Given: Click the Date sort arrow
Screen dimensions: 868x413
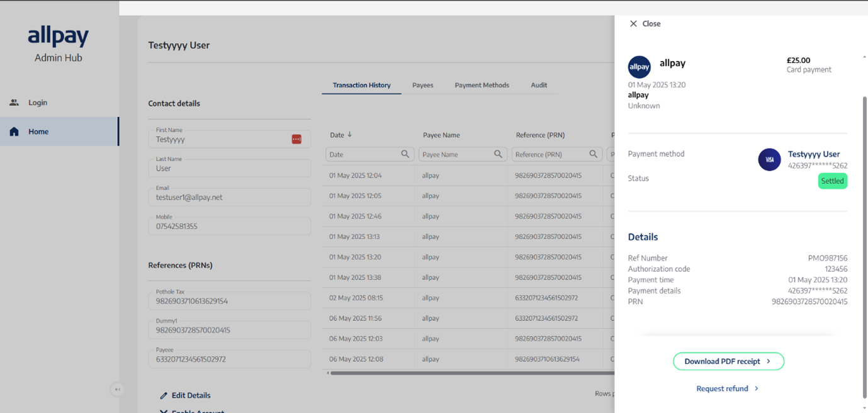Looking at the screenshot, I should [x=350, y=135].
